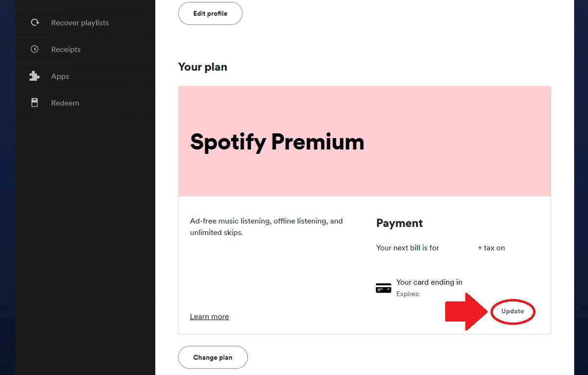This screenshot has width=588, height=375.
Task: Click the pink Spotify Premium banner
Action: pos(365,141)
